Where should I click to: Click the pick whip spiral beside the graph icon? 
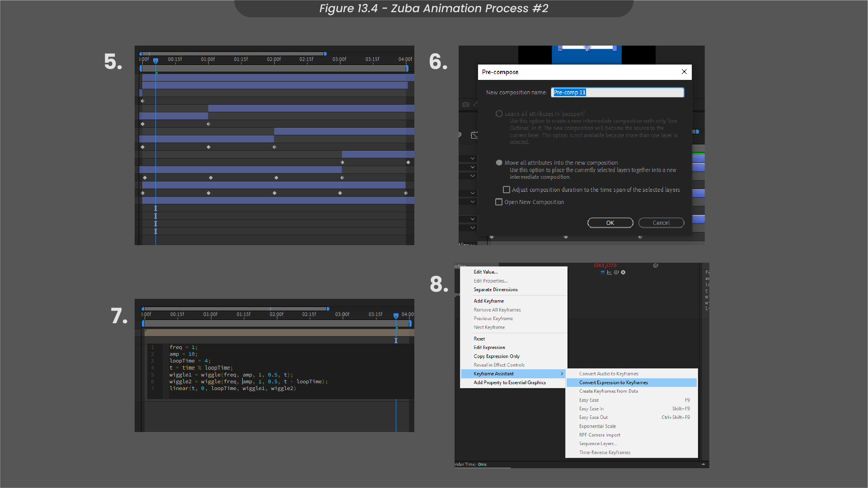[616, 272]
